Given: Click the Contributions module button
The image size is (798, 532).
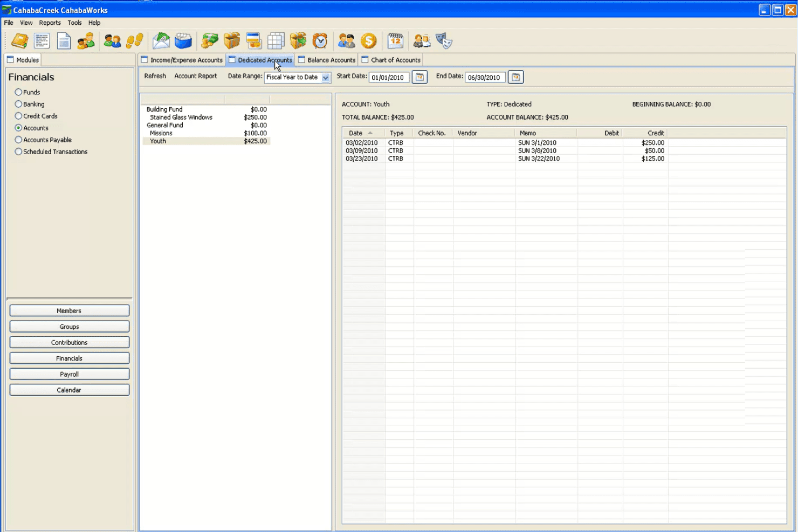Looking at the screenshot, I should 70,343.
